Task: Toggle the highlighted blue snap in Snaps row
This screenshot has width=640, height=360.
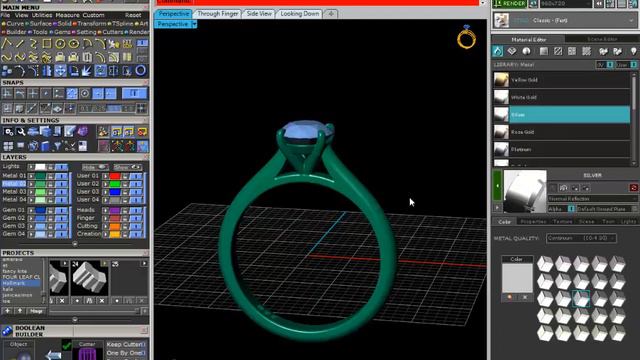Action: [x=72, y=93]
